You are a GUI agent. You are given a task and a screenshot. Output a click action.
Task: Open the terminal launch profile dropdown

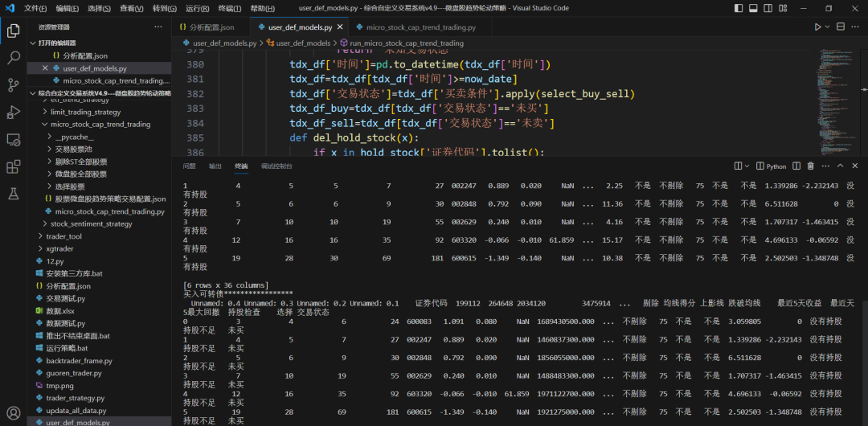[x=747, y=166]
